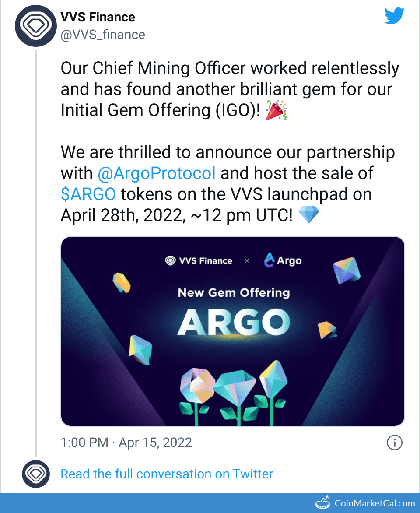Open the VVS Finance display name
420x513 pixels.
98,17
